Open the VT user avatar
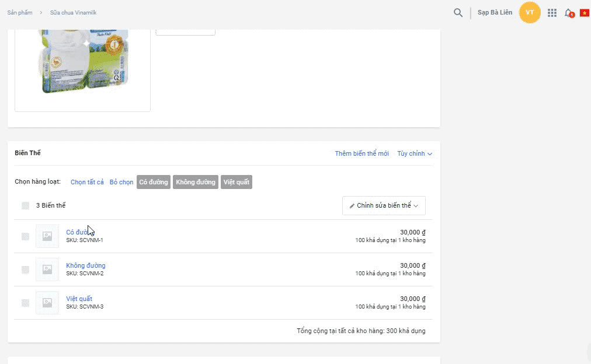591x364 pixels. click(x=530, y=12)
